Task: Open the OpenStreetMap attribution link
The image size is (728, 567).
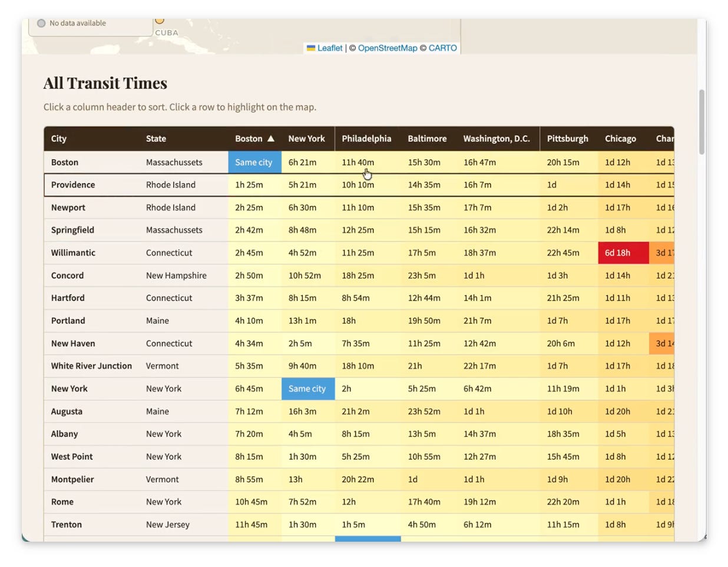Action: tap(388, 48)
